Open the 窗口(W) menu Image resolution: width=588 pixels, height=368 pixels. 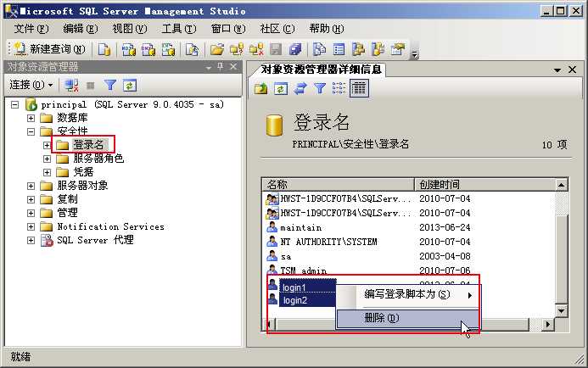point(228,29)
